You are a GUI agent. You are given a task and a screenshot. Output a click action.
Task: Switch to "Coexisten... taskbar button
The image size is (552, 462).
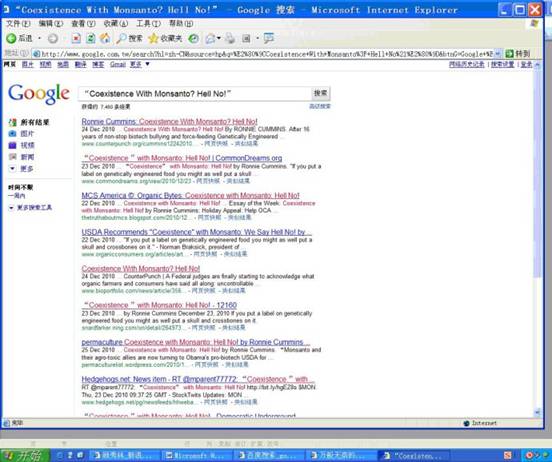pos(414,456)
